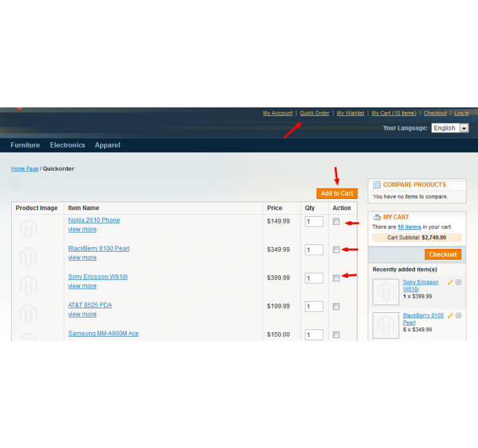
Task: Check the Nokia 2610 Phone action checkbox
Action: pos(336,221)
